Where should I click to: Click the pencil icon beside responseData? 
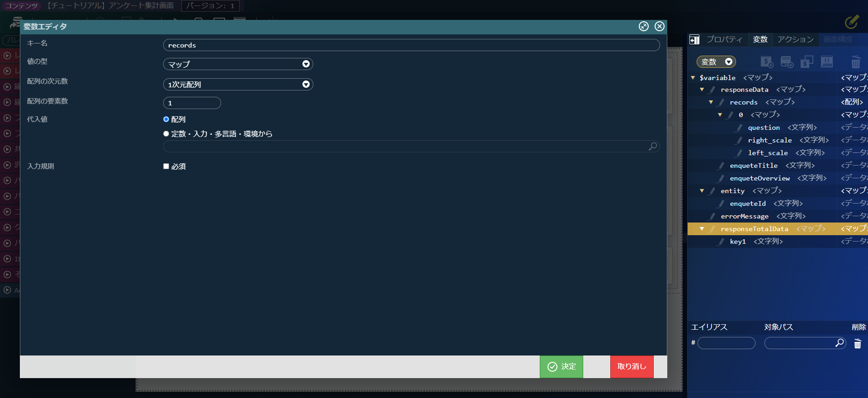tap(712, 90)
